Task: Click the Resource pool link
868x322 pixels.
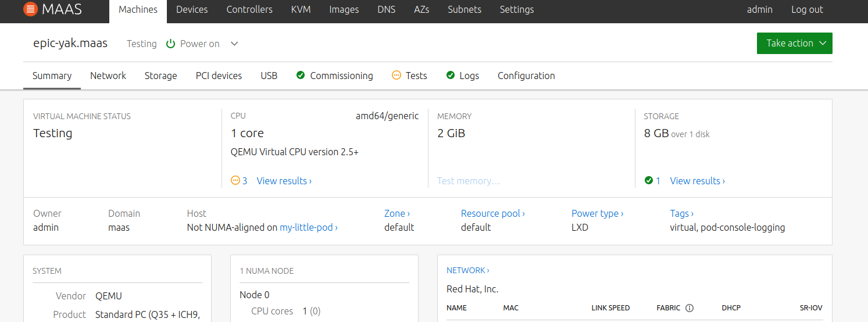Action: tap(492, 213)
